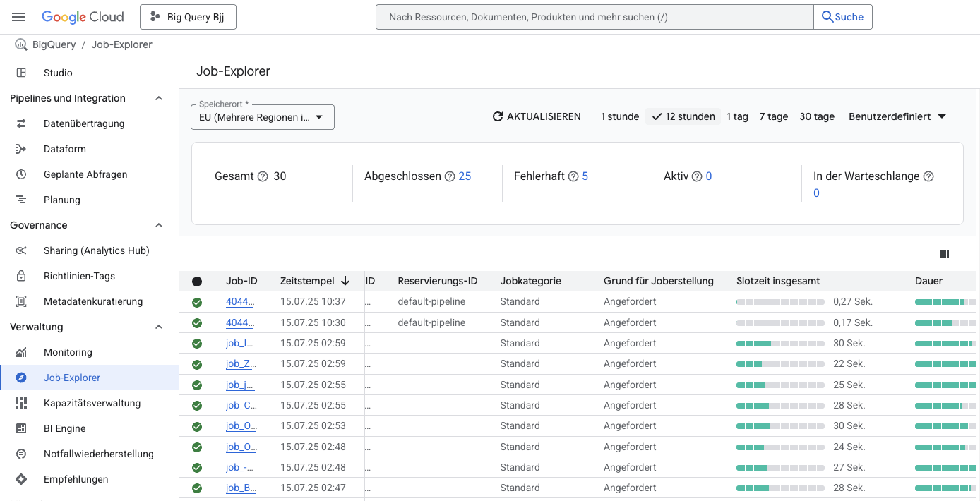Image resolution: width=980 pixels, height=501 pixels.
Task: Click the Planung icon in sidebar
Action: coord(21,200)
